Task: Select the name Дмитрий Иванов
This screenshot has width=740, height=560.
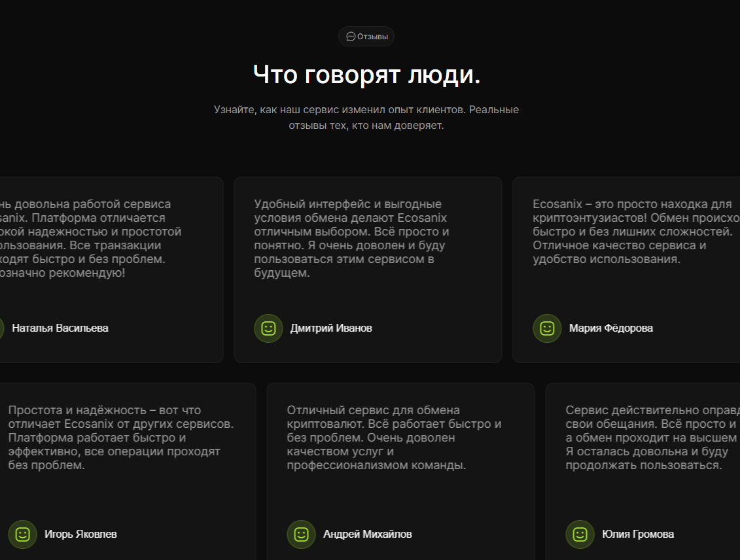Action: click(x=331, y=328)
